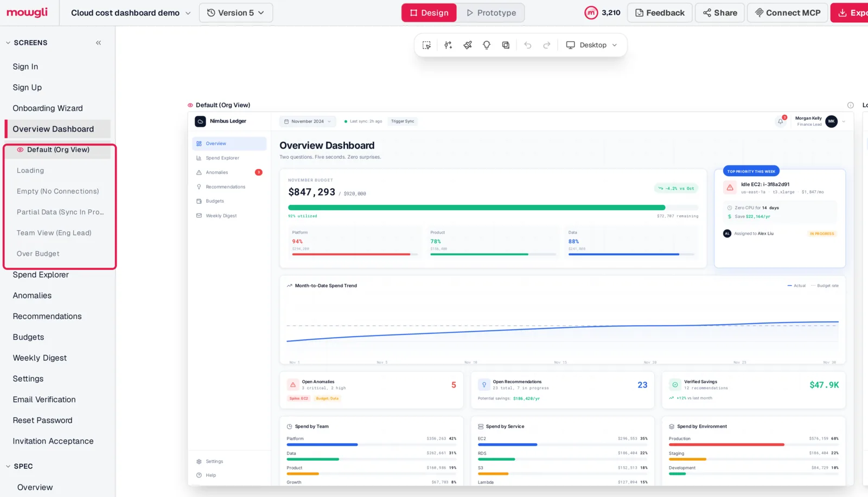Click the Open Anomalies card
Viewport: 868px width, 497px height.
point(372,390)
